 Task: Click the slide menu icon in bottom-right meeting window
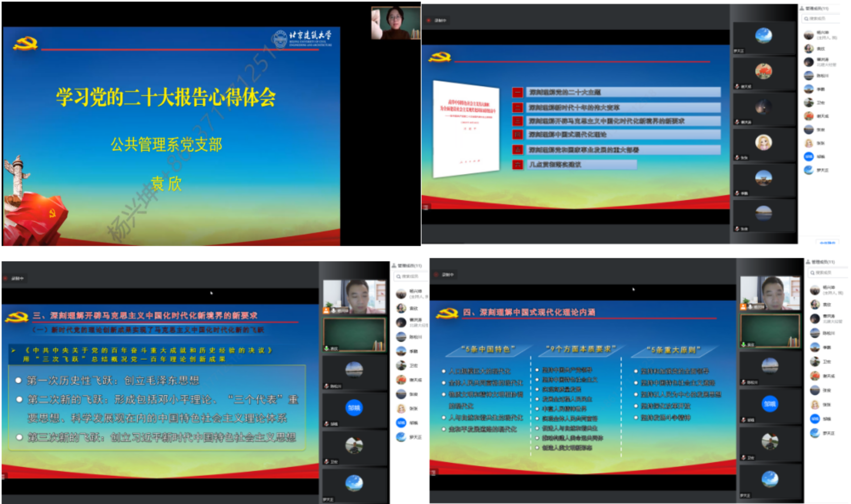(x=434, y=473)
